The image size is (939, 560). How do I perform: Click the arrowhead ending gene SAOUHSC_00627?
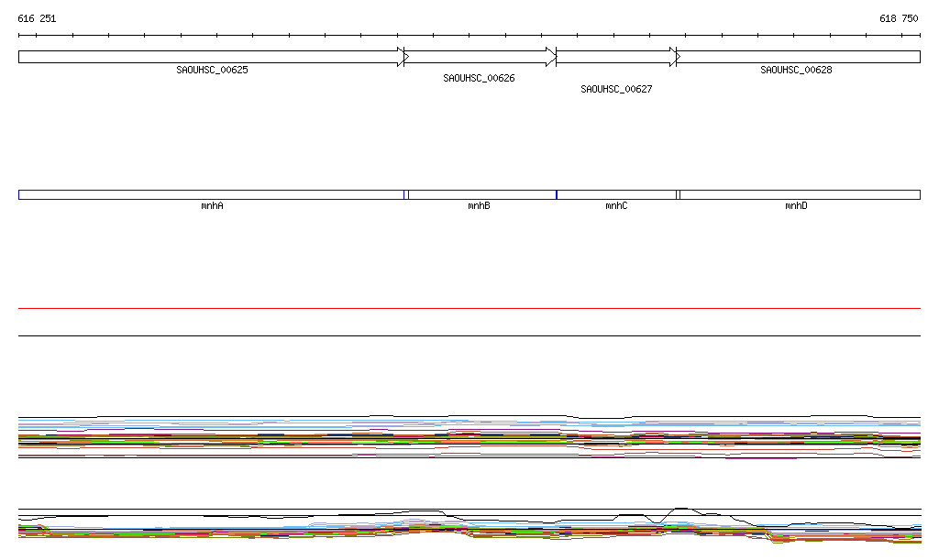pyautogui.click(x=675, y=57)
